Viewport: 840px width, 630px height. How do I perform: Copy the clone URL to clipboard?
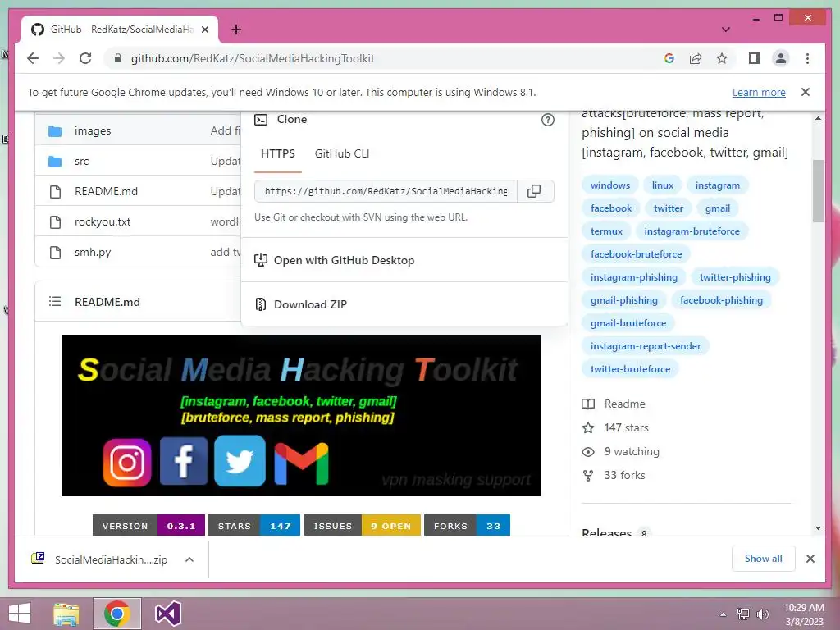[534, 191]
